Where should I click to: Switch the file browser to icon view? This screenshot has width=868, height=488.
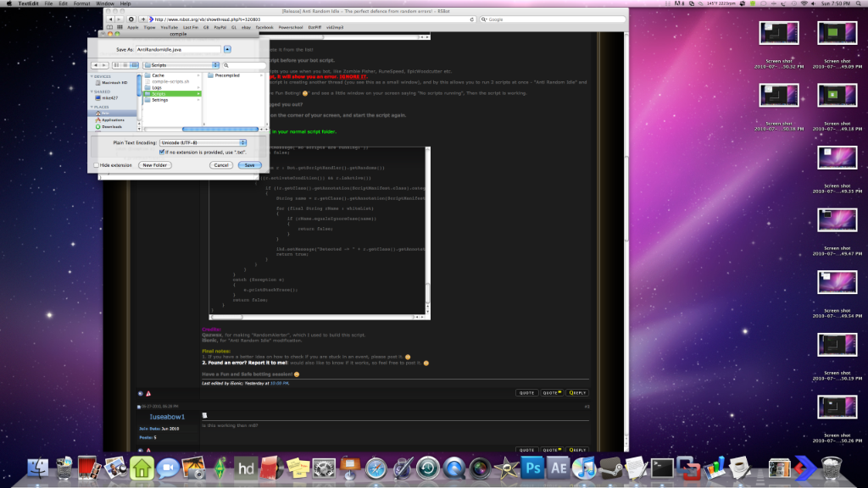[x=116, y=65]
